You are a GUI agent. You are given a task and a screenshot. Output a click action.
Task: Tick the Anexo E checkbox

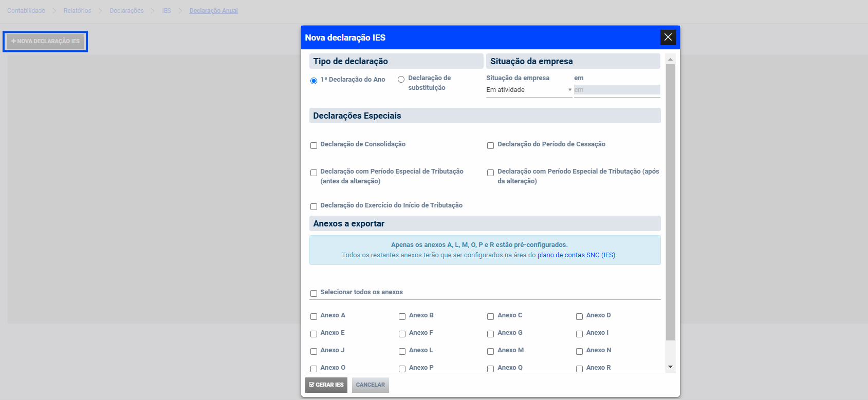313,334
